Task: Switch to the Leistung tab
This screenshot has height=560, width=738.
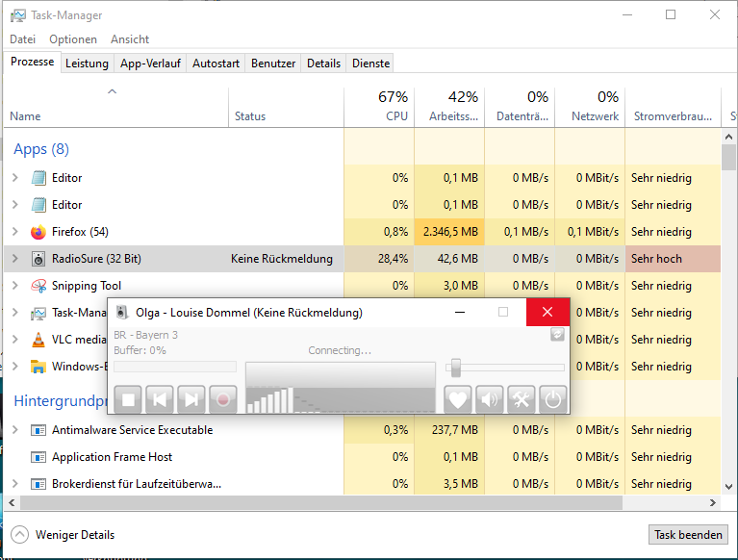Action: (x=87, y=64)
